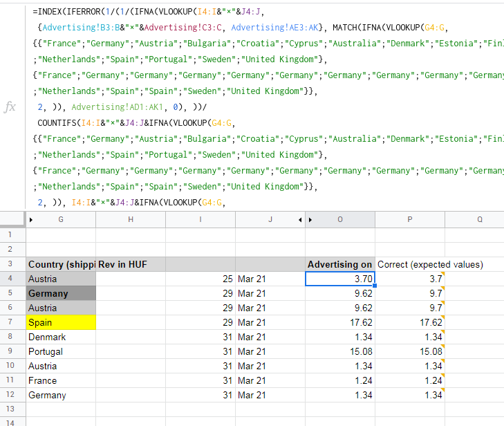
Task: Select the column H header
Action: point(131,220)
